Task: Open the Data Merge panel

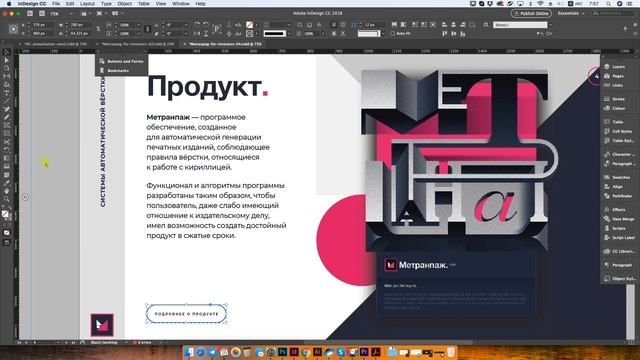Action: (619, 219)
